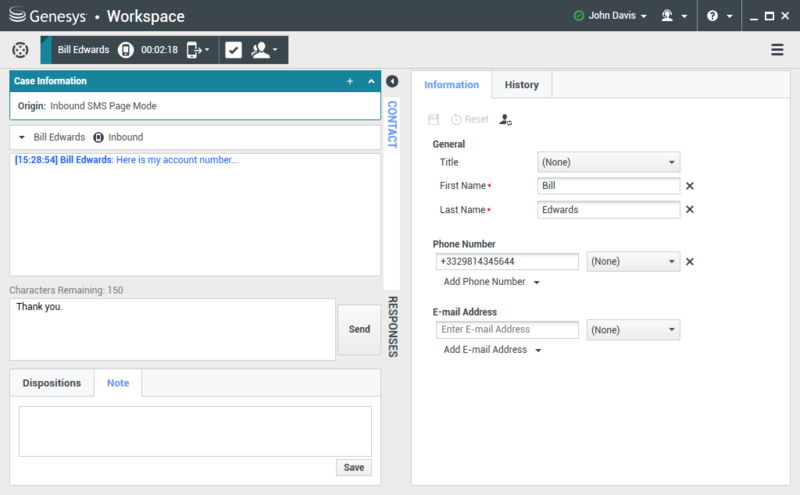Image resolution: width=800 pixels, height=495 pixels.
Task: Open the John Davis status menu
Action: click(610, 17)
